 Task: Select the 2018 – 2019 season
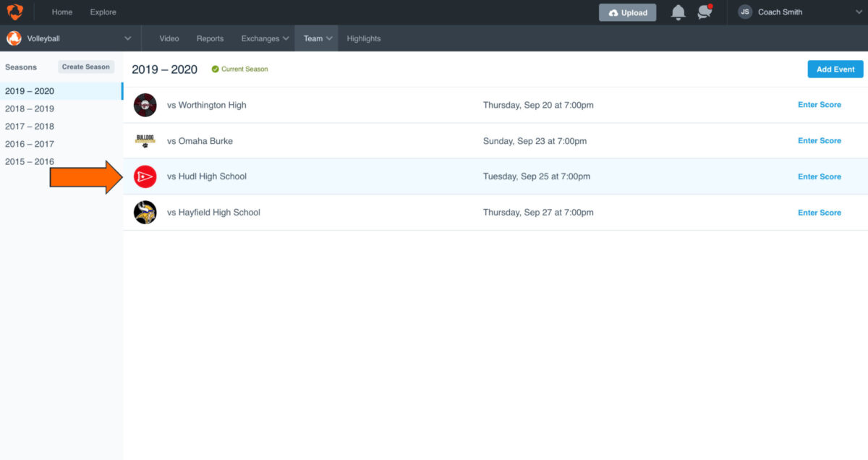click(x=30, y=108)
